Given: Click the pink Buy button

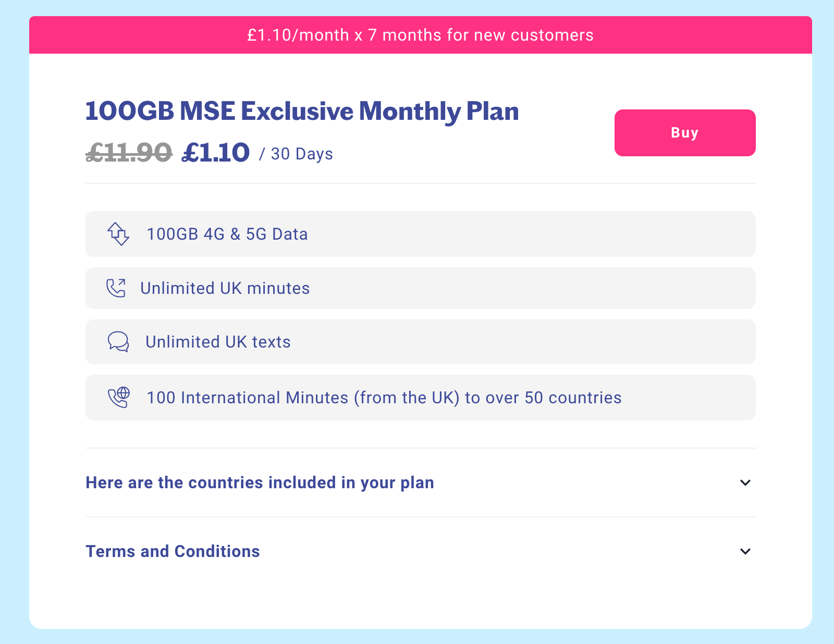Looking at the screenshot, I should coord(685,133).
